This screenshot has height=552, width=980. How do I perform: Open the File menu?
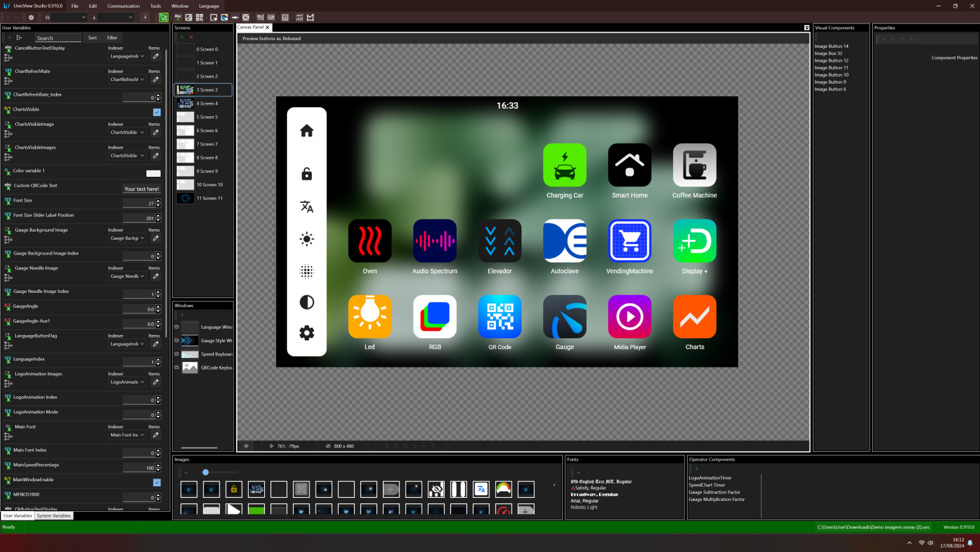(75, 6)
